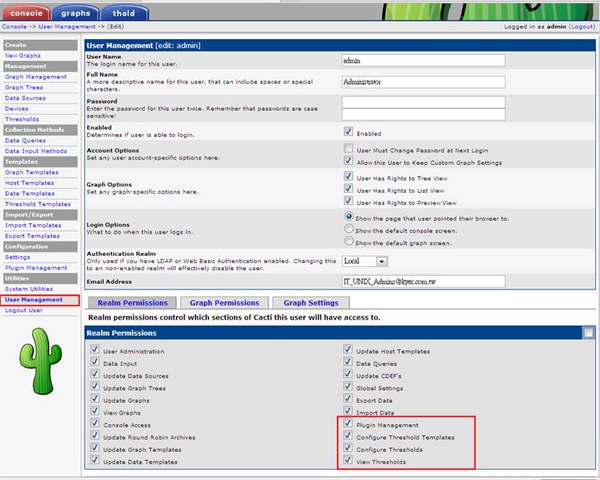
Task: Open Devices in sidebar
Action: (x=16, y=109)
